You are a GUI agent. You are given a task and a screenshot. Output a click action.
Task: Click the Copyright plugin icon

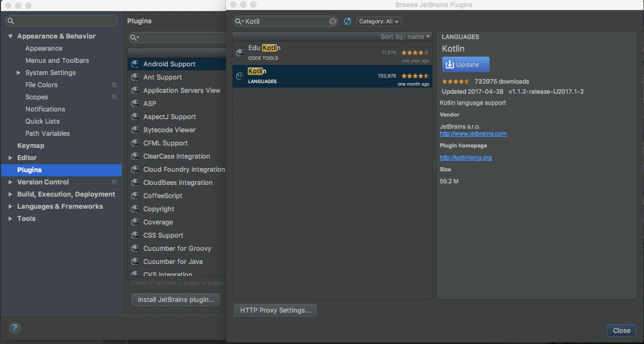[135, 209]
